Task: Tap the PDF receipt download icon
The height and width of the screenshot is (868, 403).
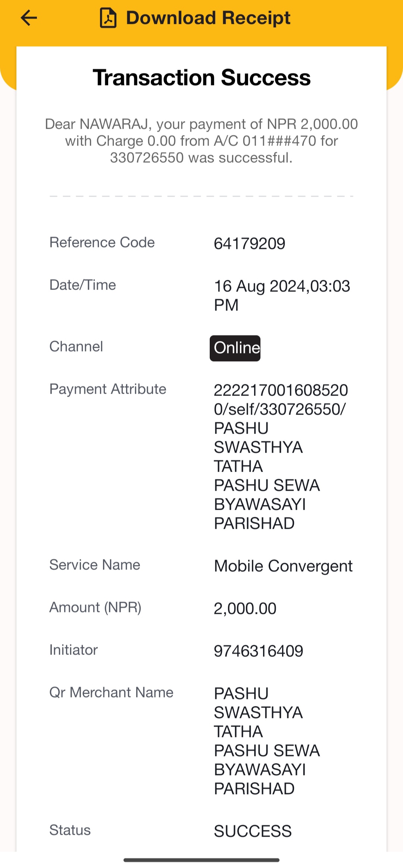Action: 108,18
